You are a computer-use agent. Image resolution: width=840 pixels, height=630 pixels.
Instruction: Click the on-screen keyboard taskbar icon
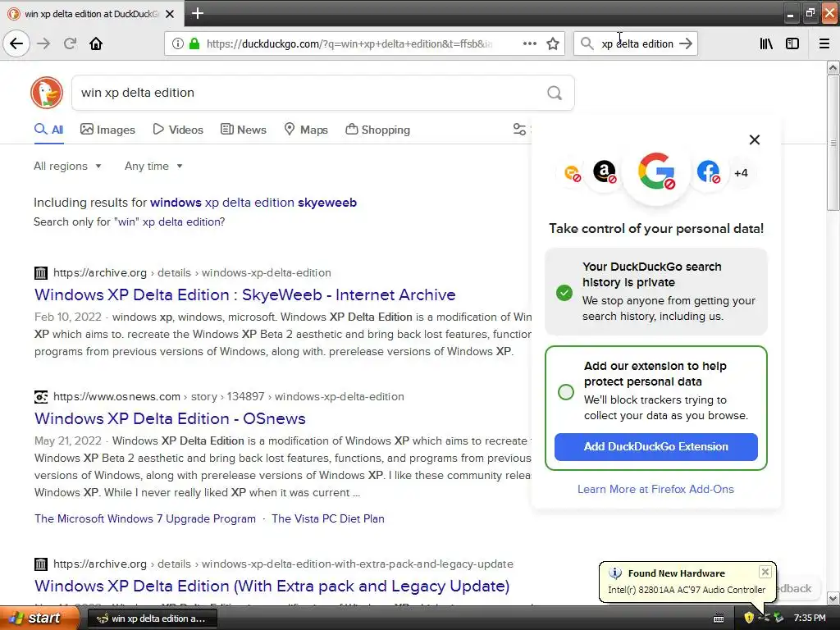[719, 619]
